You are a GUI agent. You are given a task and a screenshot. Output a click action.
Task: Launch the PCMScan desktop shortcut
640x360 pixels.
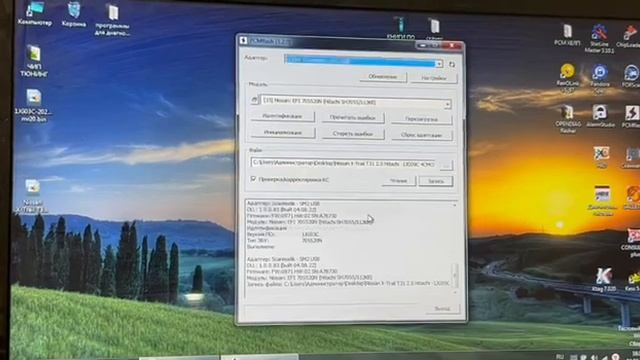(631, 76)
